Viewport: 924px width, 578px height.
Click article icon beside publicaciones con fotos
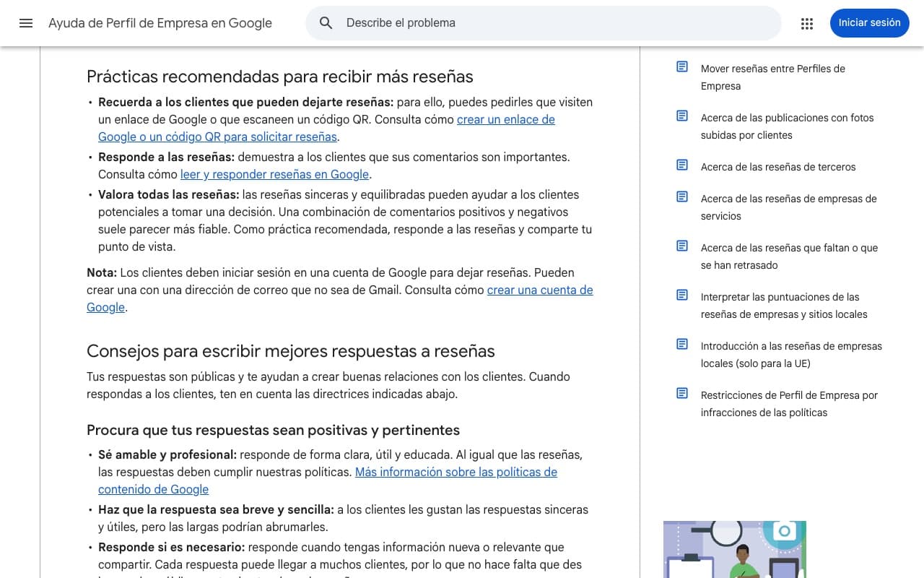682,116
